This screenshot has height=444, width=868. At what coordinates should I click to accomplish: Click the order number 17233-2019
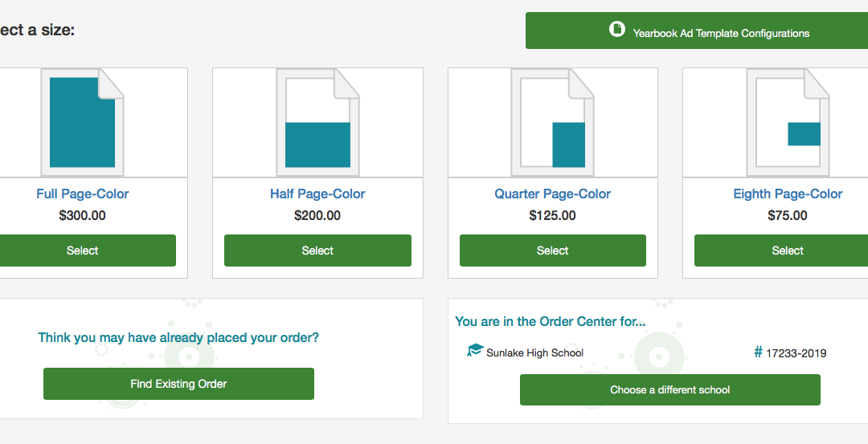[796, 353]
